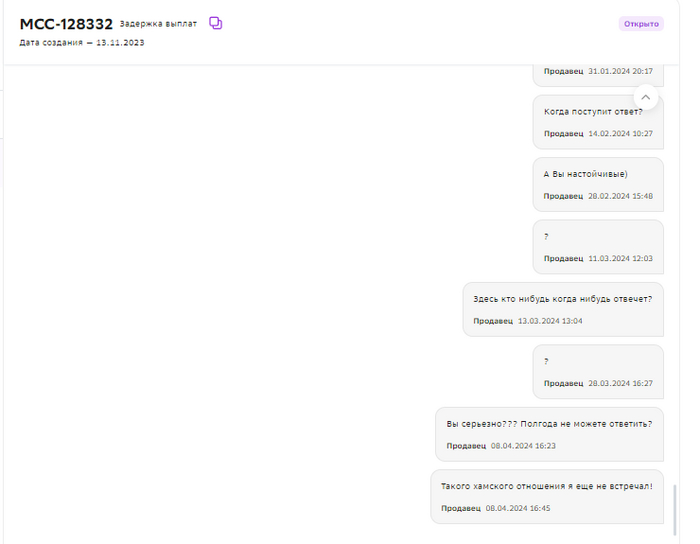Select message Здесь кто нибудь когда нибудь отвечет?

[562, 298]
